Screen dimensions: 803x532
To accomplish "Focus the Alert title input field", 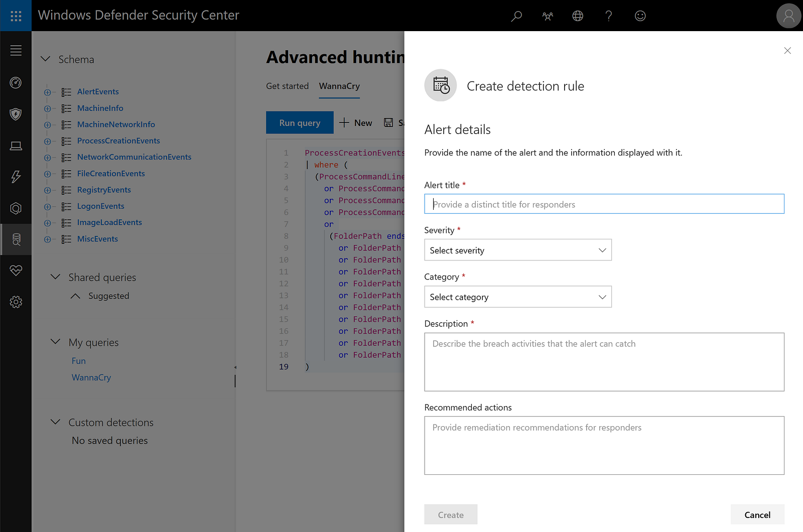I will (x=604, y=204).
